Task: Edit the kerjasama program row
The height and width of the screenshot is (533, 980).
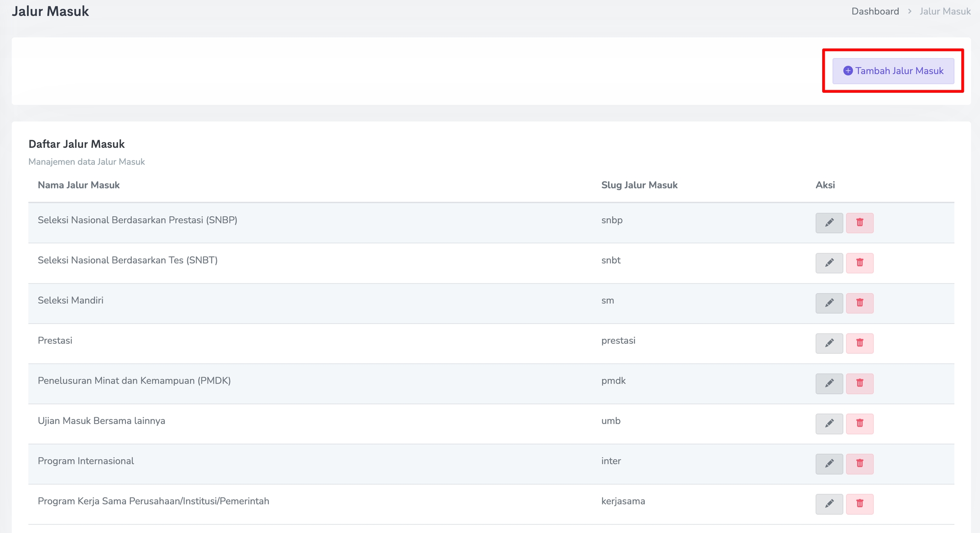Action: 829,504
